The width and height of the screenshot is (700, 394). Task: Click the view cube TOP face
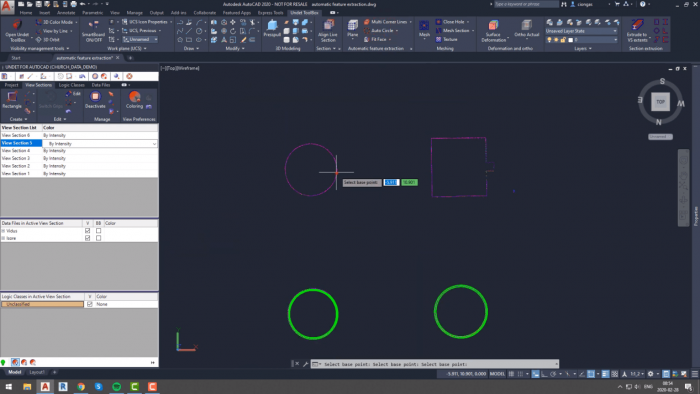660,102
